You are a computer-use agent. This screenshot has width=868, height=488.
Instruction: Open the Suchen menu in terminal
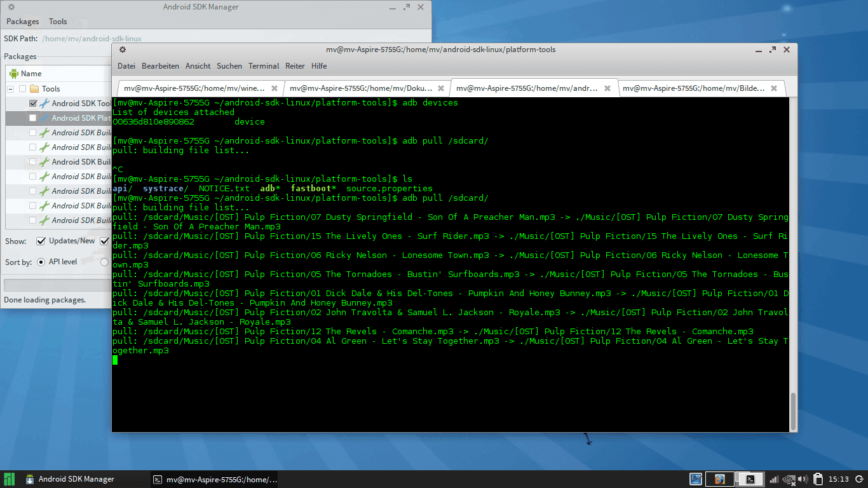pyautogui.click(x=229, y=66)
